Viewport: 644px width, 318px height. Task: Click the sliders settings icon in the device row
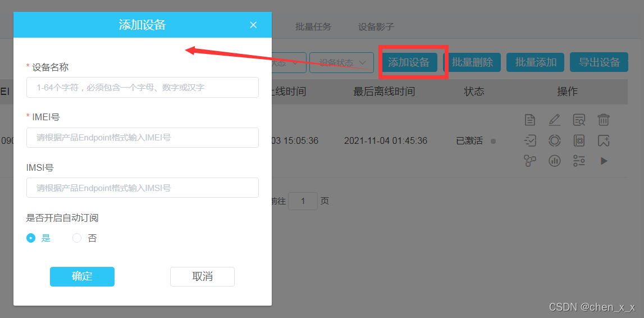pyautogui.click(x=579, y=161)
